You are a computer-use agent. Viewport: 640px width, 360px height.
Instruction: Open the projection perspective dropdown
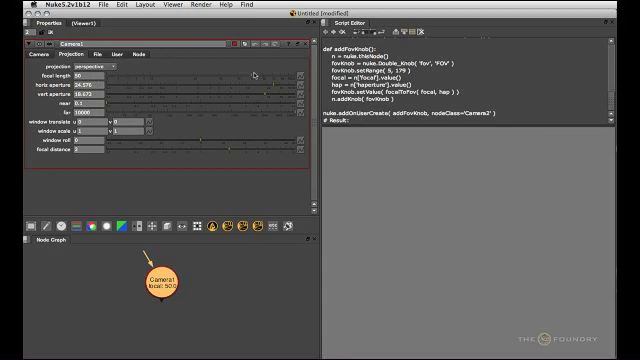(x=95, y=67)
